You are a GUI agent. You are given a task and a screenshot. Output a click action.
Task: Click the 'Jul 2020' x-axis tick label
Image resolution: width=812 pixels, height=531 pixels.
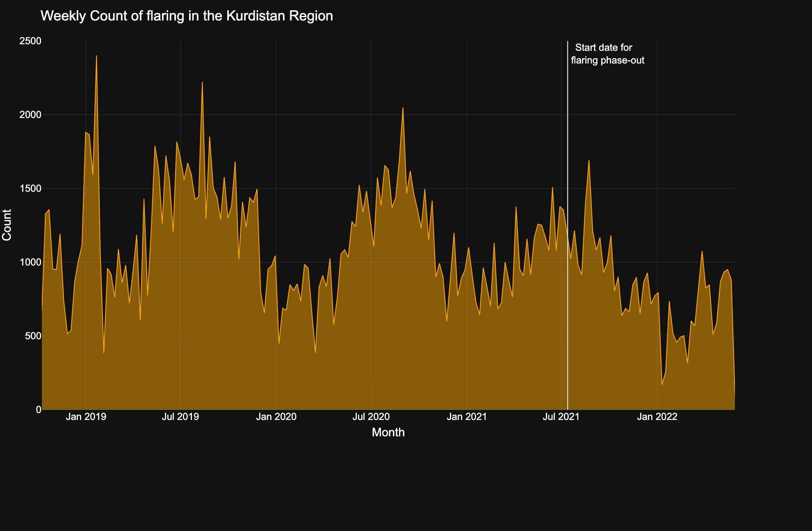371,417
